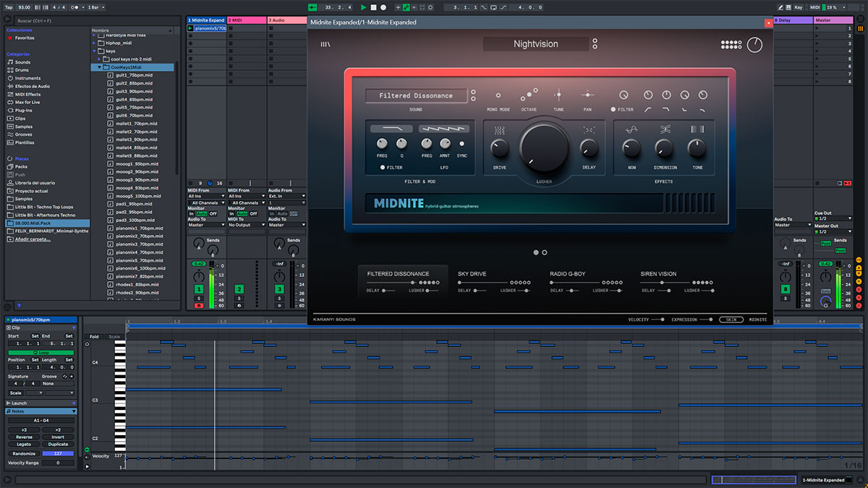Toggle track 1 activator button
The height and width of the screenshot is (488, 868).
point(198,289)
